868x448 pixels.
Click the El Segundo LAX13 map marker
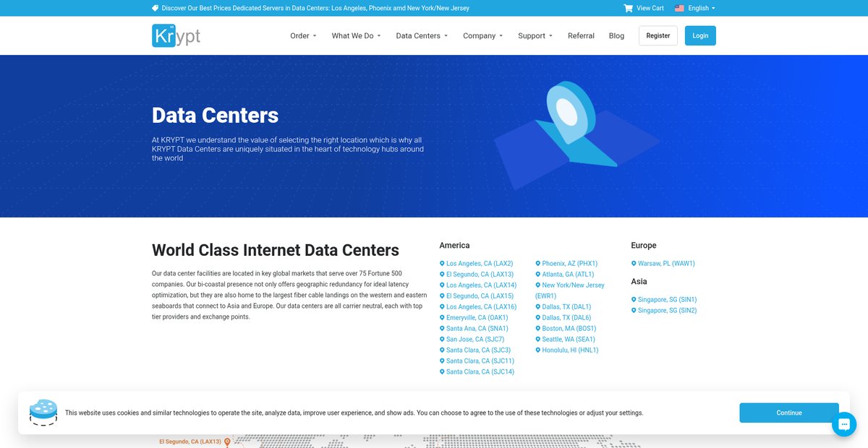[227, 441]
